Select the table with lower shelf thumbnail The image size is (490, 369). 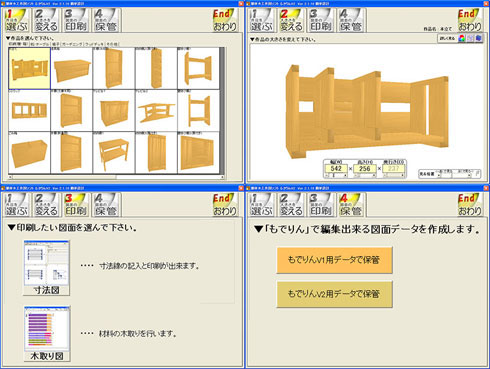[x=114, y=153]
